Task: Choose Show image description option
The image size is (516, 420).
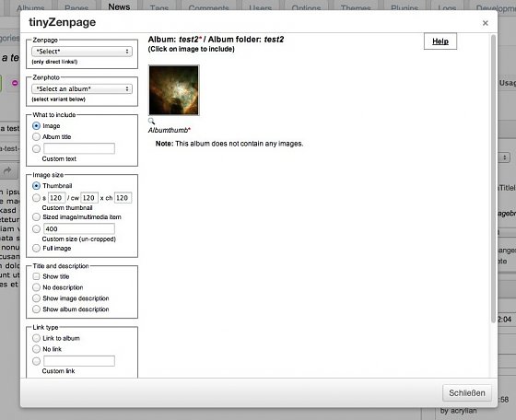Action: [x=36, y=298]
